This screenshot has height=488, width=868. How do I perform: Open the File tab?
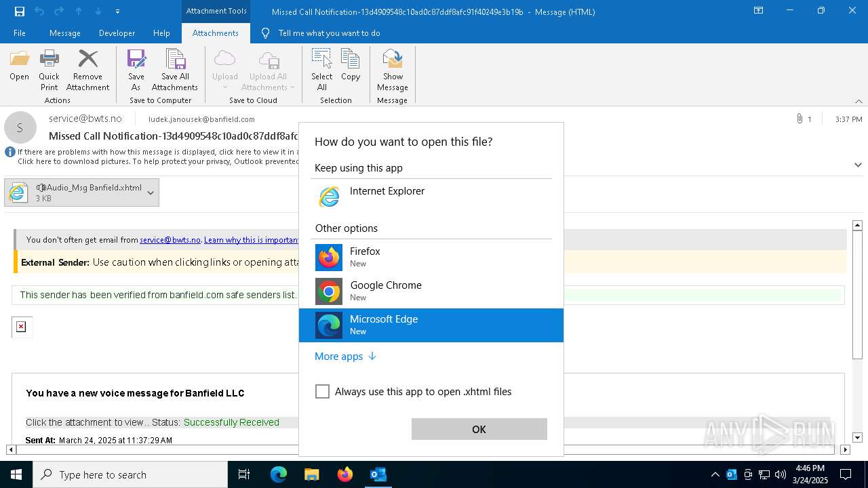(20, 33)
